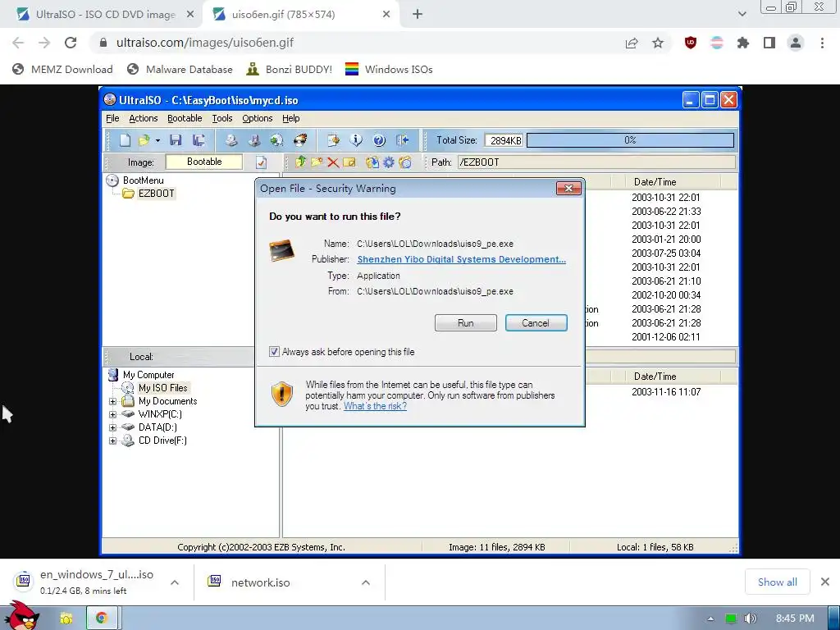Toggle Always ask before opening this file
Image resolution: width=840 pixels, height=630 pixels.
point(274,352)
